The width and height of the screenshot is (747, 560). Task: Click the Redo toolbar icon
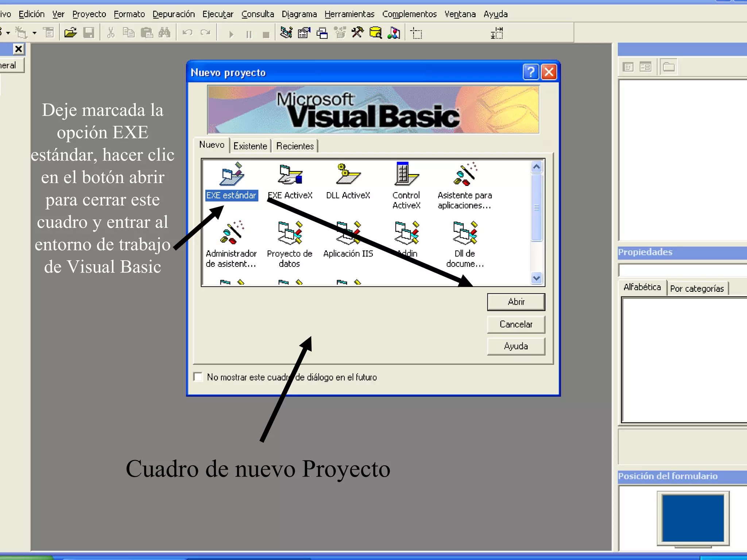tap(205, 33)
